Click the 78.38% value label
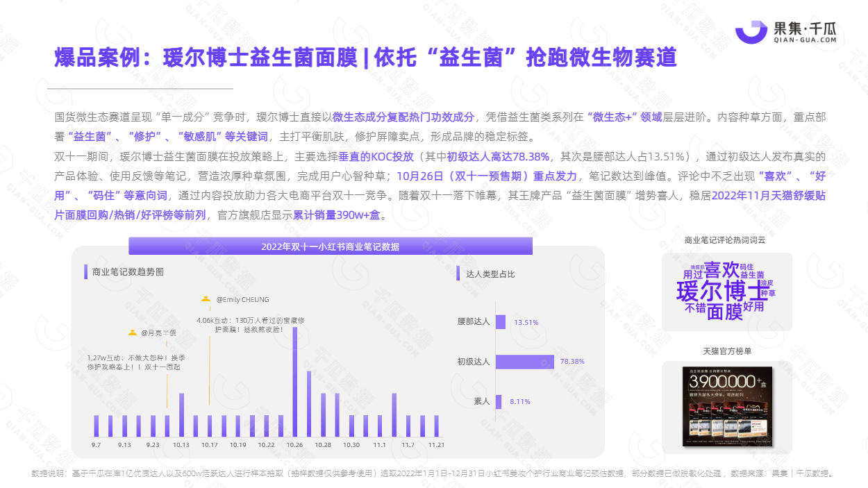 point(572,362)
